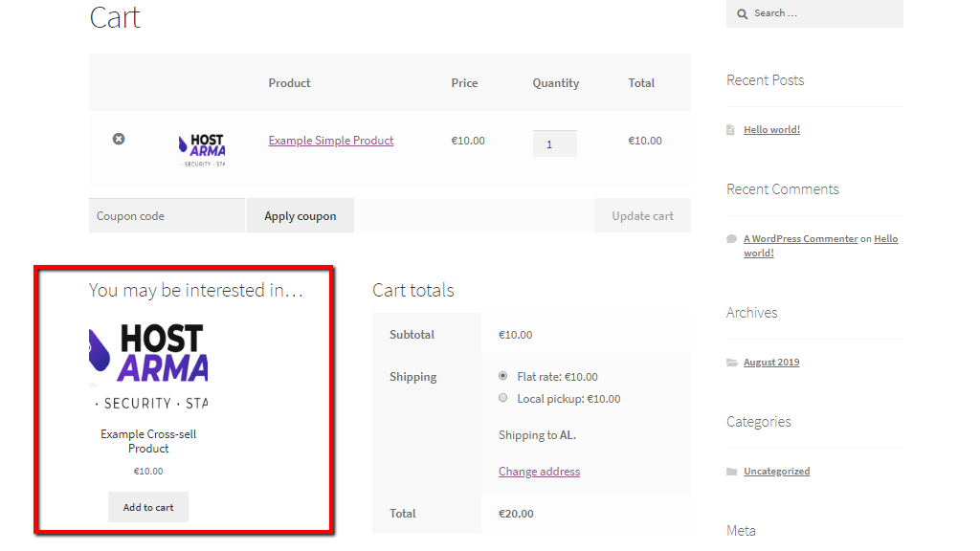The height and width of the screenshot is (551, 980).
Task: Remove Example Simple Product from cart
Action: [119, 139]
